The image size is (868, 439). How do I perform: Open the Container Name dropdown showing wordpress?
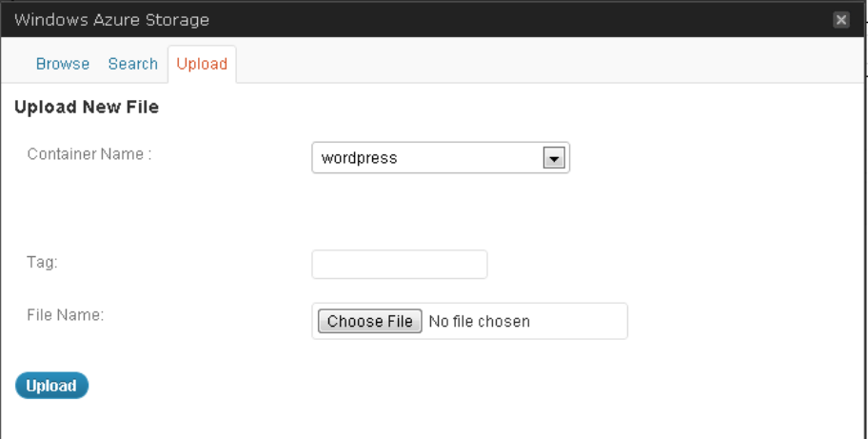coord(428,158)
